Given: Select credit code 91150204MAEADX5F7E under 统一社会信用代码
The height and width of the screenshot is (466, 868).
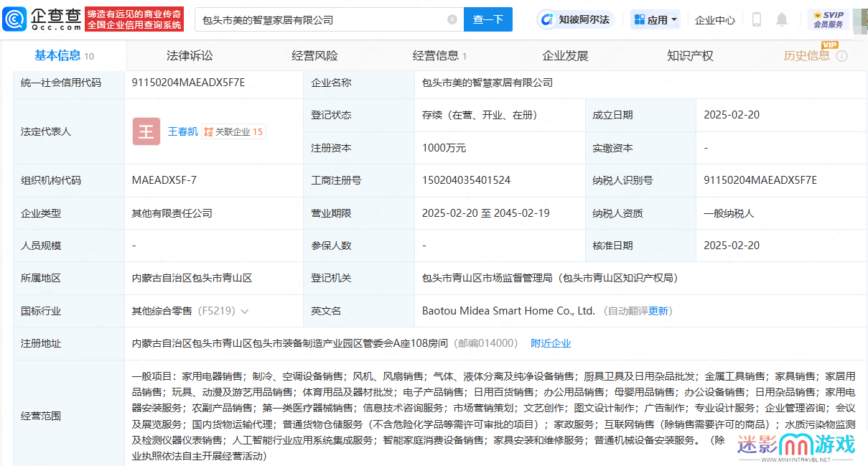Looking at the screenshot, I should tap(189, 83).
